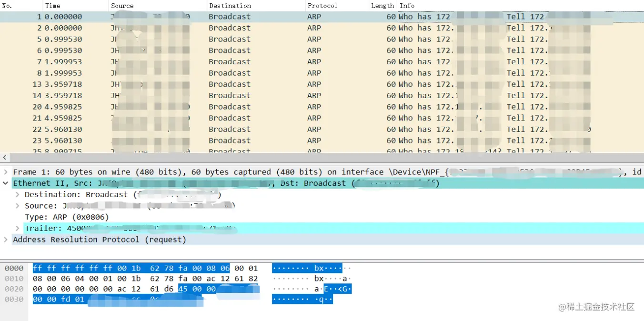Click the packet list left scroll arrow
Viewport: 644px width, 321px height.
5,158
